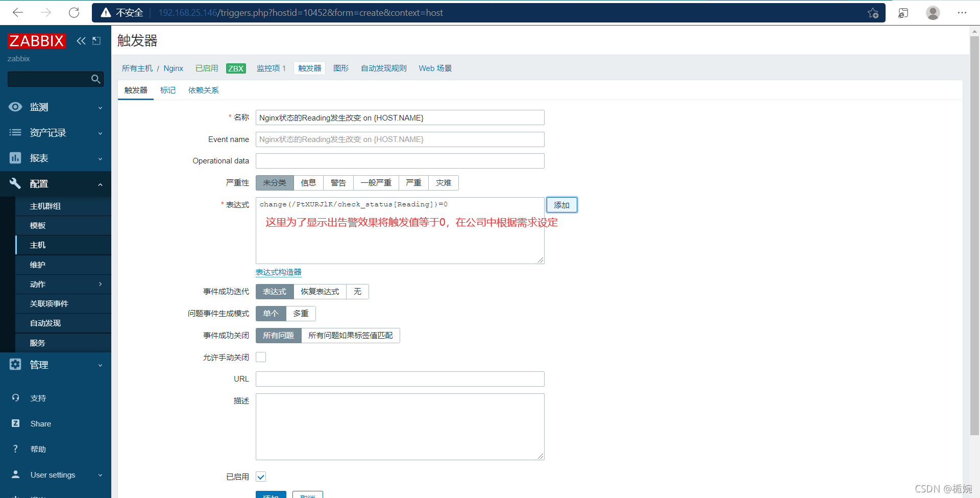
Task: Toggle sidebar kiosk icon next to collapse arrows
Action: 96,41
